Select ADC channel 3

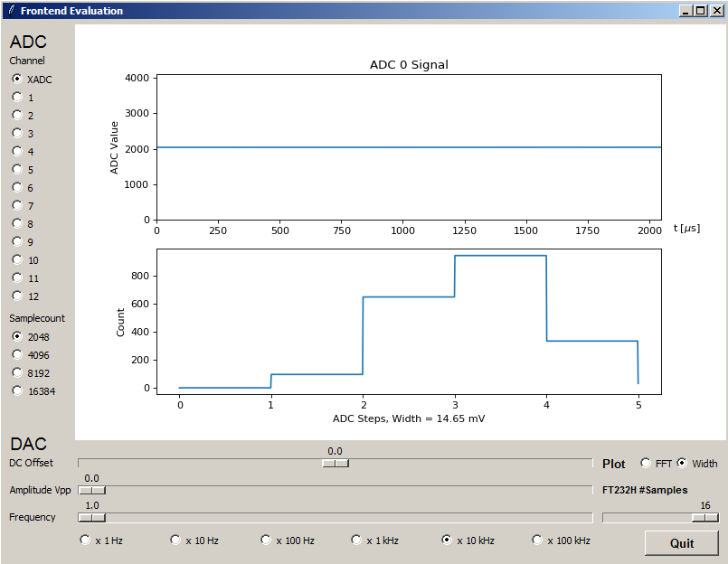(x=17, y=133)
